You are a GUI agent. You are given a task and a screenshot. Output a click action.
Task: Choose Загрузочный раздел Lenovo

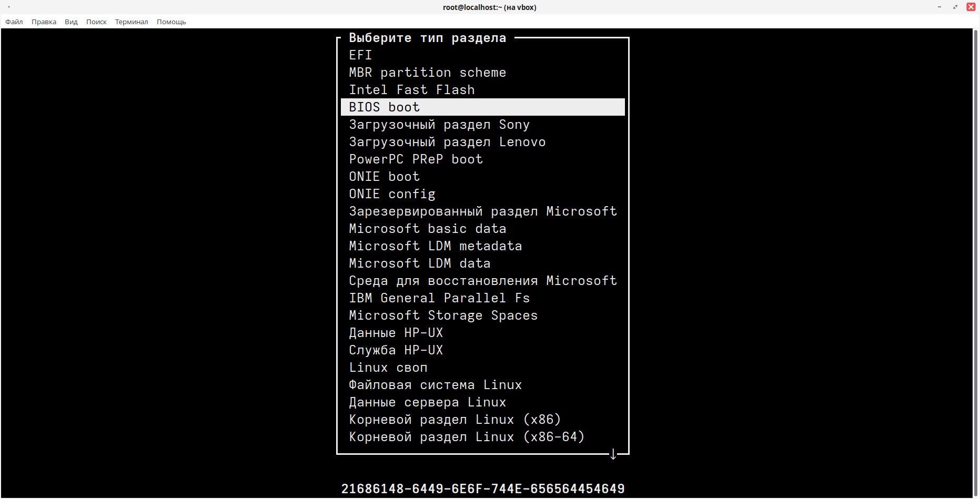pyautogui.click(x=483, y=142)
